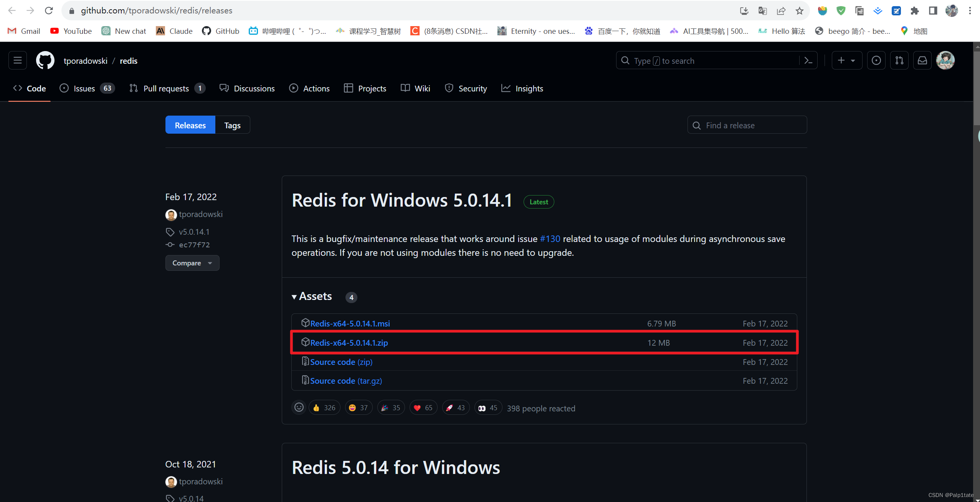Toggle the rocket reaction
Screen dimensions: 980x502
pyautogui.click(x=456, y=408)
